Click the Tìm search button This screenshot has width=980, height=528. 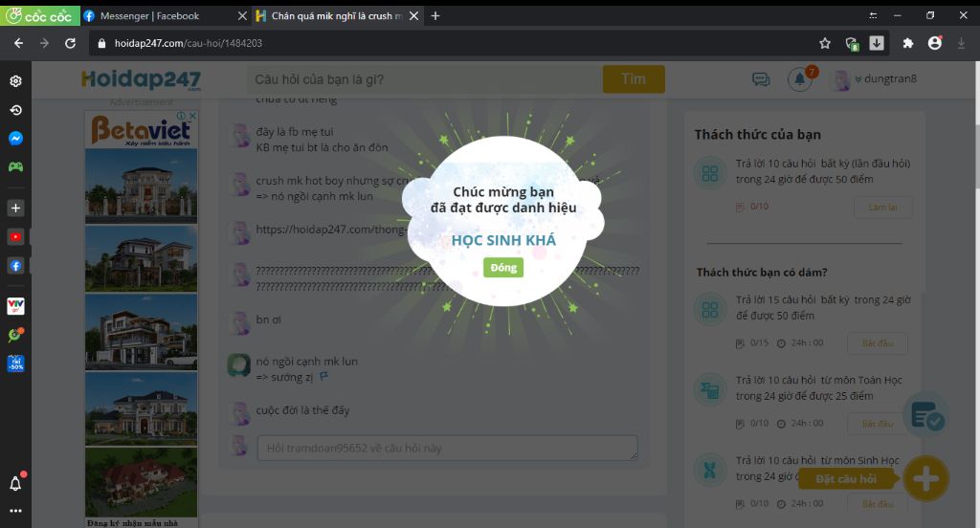tap(634, 79)
